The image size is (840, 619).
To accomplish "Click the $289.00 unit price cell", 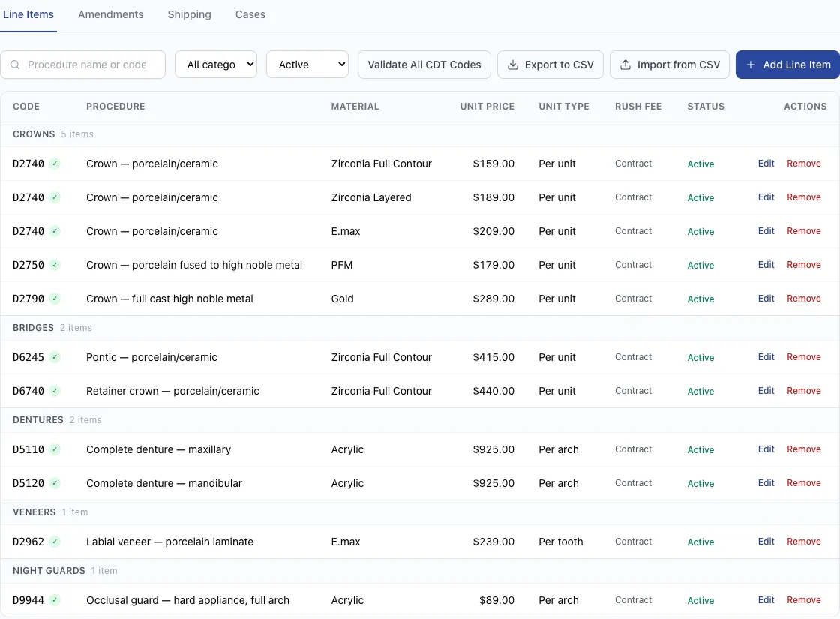I will click(x=493, y=299).
